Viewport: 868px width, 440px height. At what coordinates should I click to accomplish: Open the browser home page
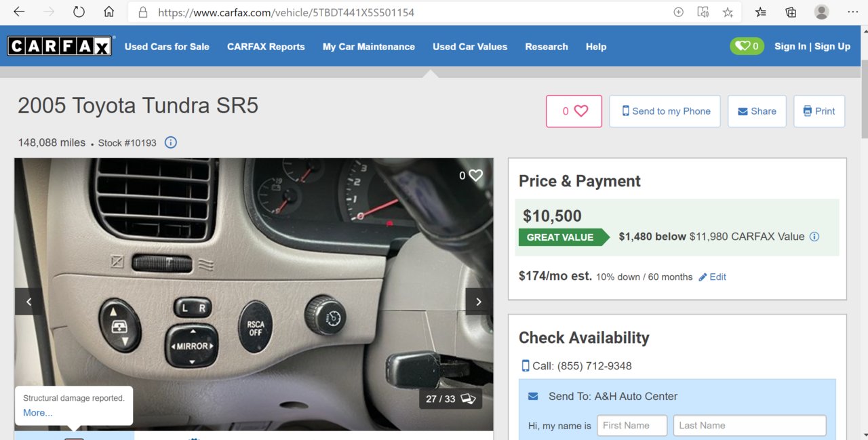pos(108,12)
